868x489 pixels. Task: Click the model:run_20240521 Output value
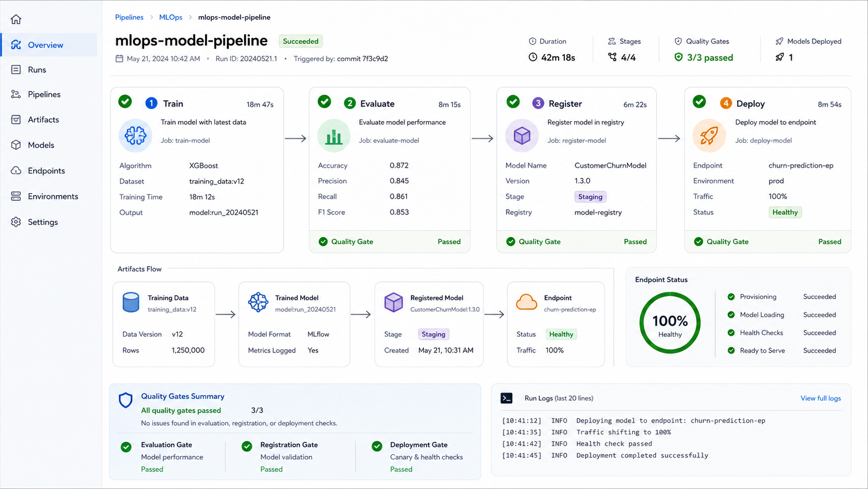(x=224, y=213)
